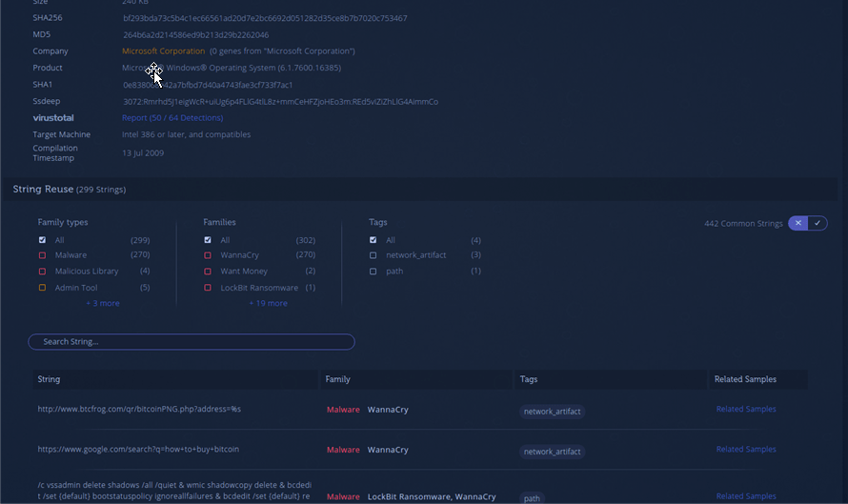
Task: Click the SHA1 hash value
Action: pyautogui.click(x=208, y=85)
